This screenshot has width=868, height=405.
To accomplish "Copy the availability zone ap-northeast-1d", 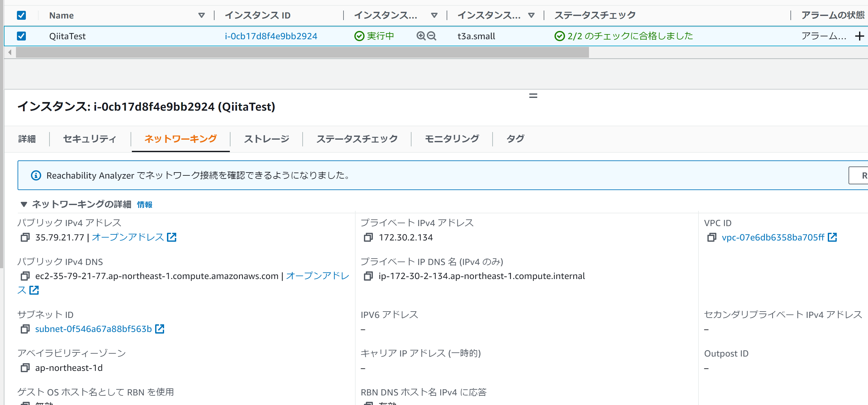I will click(x=25, y=368).
